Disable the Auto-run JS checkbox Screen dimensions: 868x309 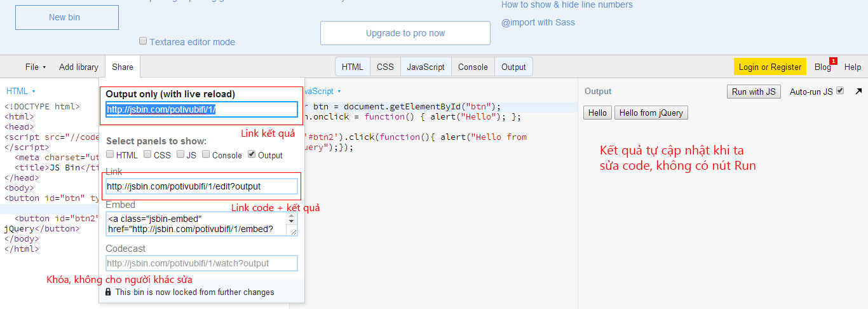click(x=840, y=91)
